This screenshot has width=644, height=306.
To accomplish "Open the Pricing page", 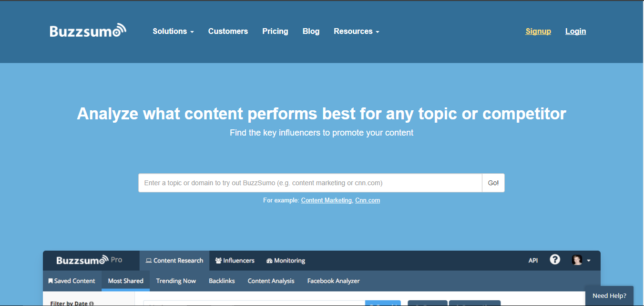I will click(x=275, y=32).
